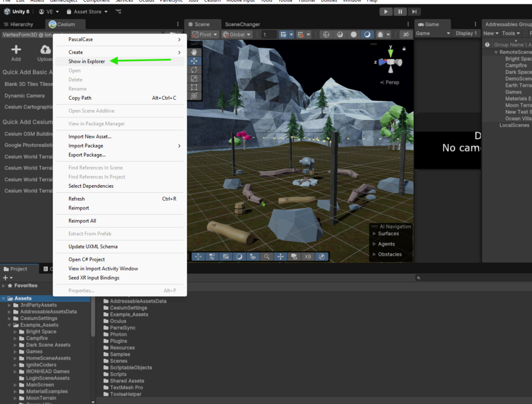Viewport: 532px width, 404px height.
Task: Select the Move tool in Scene toolbar
Action: coord(195,61)
